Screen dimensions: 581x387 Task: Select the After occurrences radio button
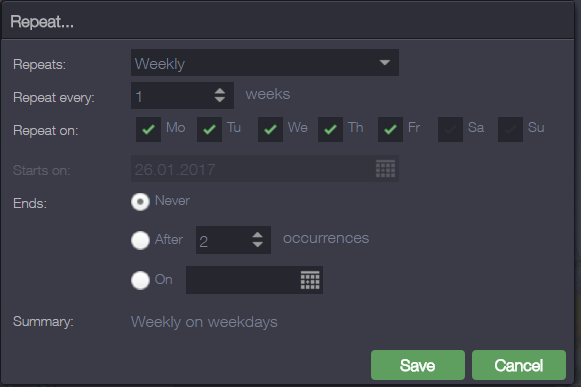point(140,240)
